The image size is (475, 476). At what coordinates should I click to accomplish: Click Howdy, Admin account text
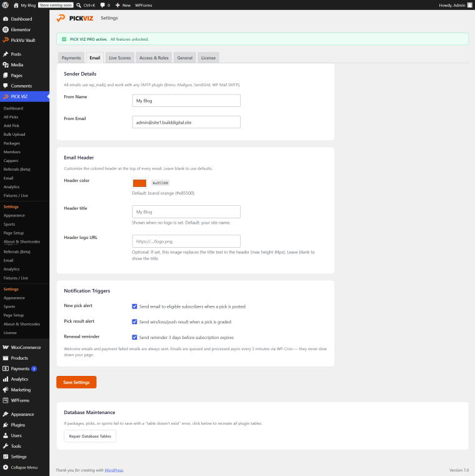coord(452,5)
